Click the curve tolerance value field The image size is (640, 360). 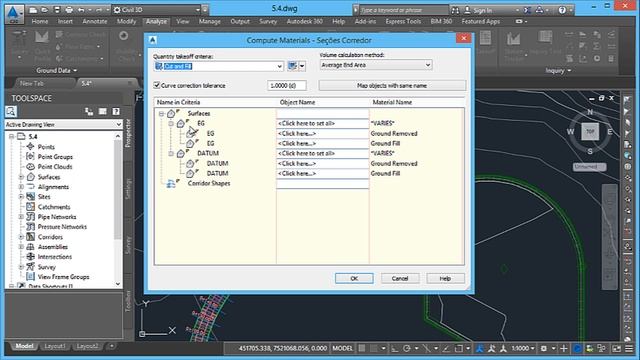tap(287, 85)
